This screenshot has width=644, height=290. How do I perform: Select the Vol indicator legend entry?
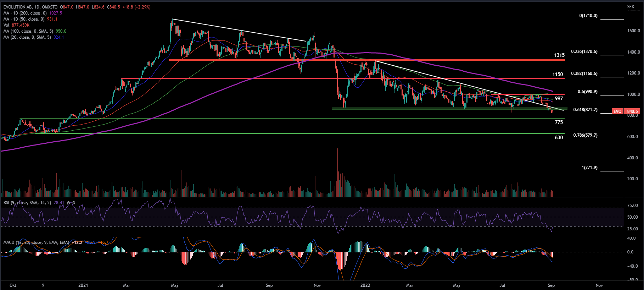coord(6,25)
